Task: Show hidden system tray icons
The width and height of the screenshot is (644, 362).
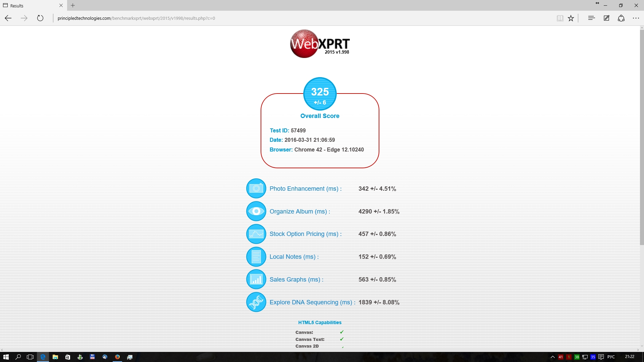Action: (x=553, y=357)
